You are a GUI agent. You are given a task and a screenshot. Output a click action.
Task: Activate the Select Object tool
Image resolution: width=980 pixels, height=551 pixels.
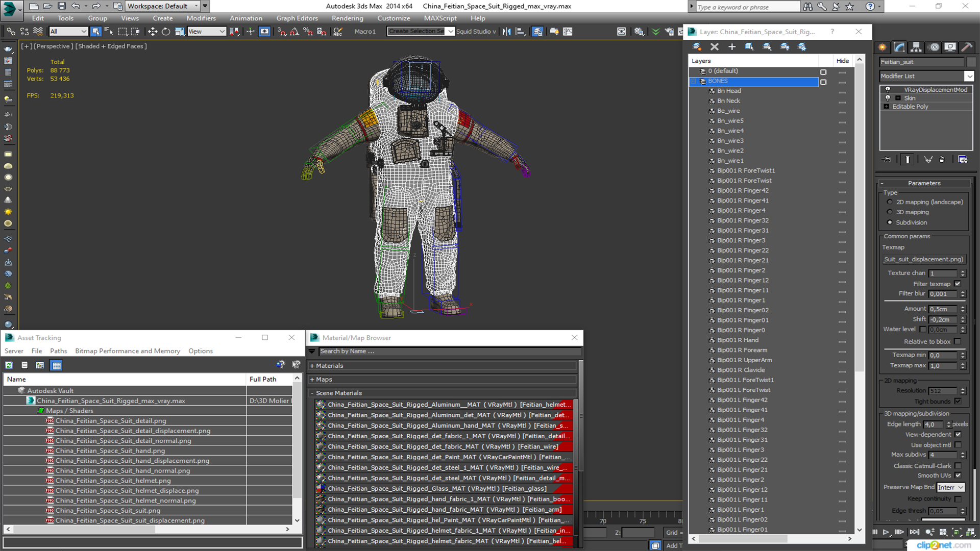(95, 32)
